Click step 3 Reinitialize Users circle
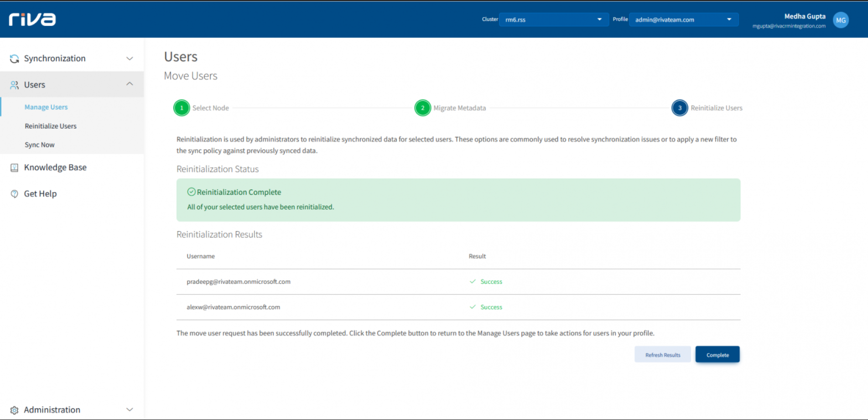This screenshot has height=420, width=868. click(x=680, y=108)
